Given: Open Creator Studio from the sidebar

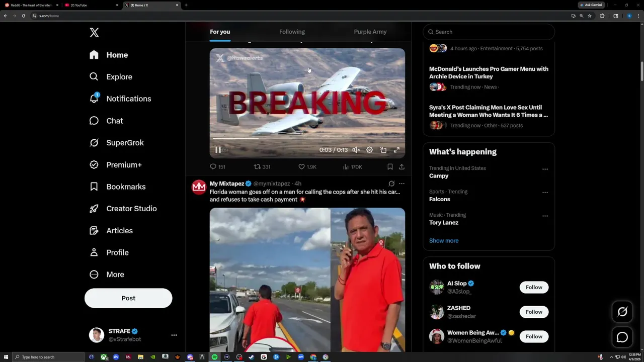Looking at the screenshot, I should click(x=123, y=209).
